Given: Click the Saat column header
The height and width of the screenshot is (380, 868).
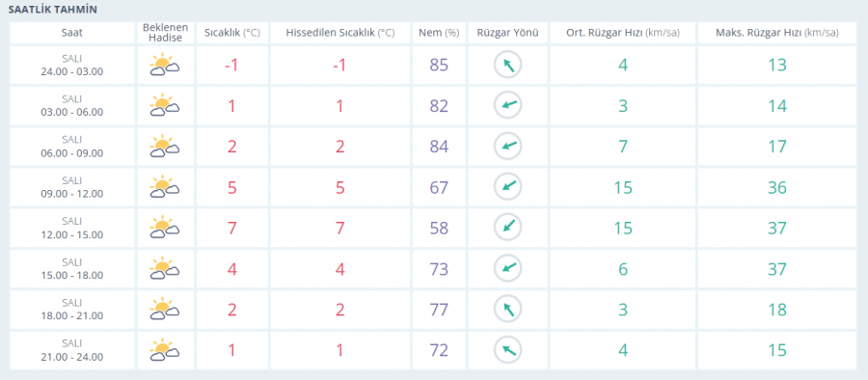Looking at the screenshot, I should coord(72,33).
